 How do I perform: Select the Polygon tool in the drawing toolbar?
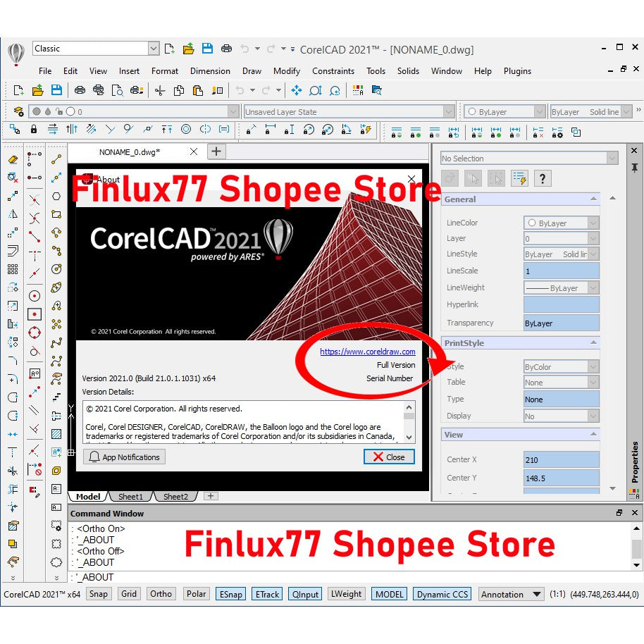pyautogui.click(x=56, y=194)
